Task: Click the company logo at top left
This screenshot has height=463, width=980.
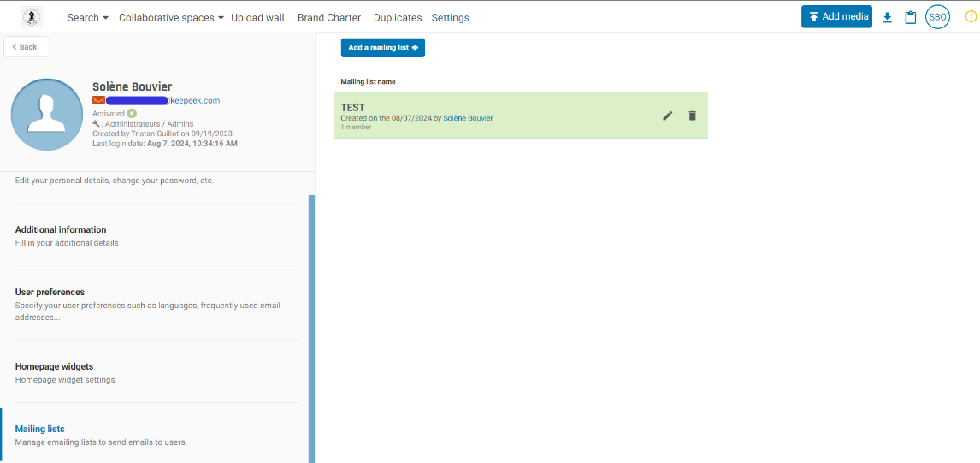Action: pyautogui.click(x=32, y=17)
